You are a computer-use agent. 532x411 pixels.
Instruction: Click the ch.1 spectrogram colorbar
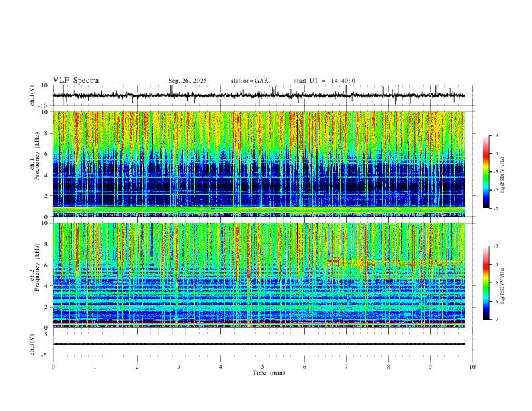(486, 172)
